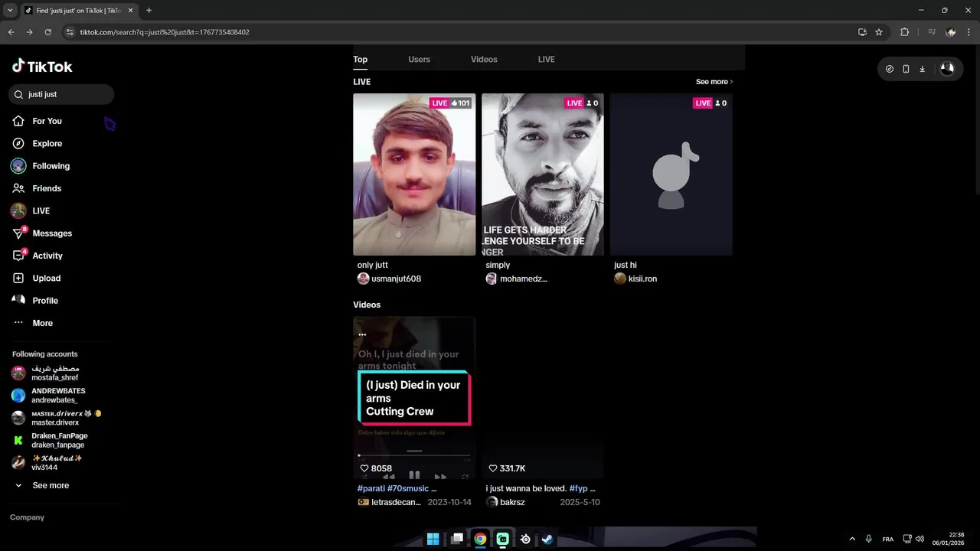Viewport: 980px width, 551px height.
Task: Open LIVE in the sidebar
Action: pyautogui.click(x=41, y=210)
